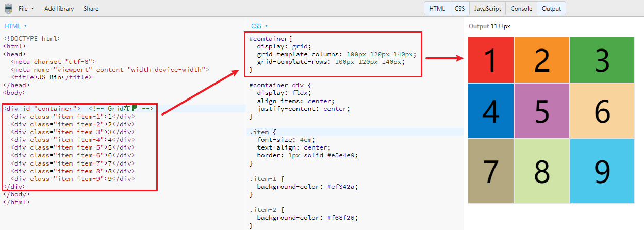Open the File menu
Viewport: 644px width, 230px height.
click(x=26, y=9)
